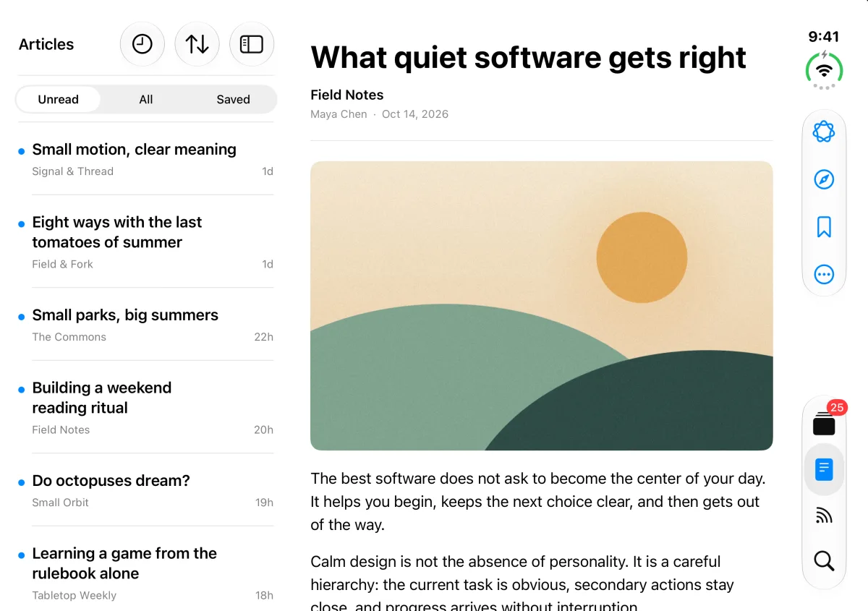The width and height of the screenshot is (868, 611).
Task: Click The Commons source label
Action: point(69,337)
